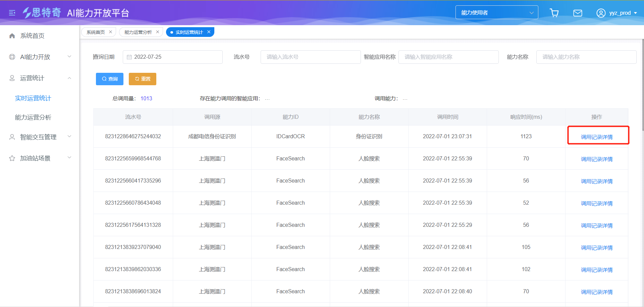The width and height of the screenshot is (644, 307).
Task: Click the home icon beside 系统首页
Action: (x=12, y=36)
